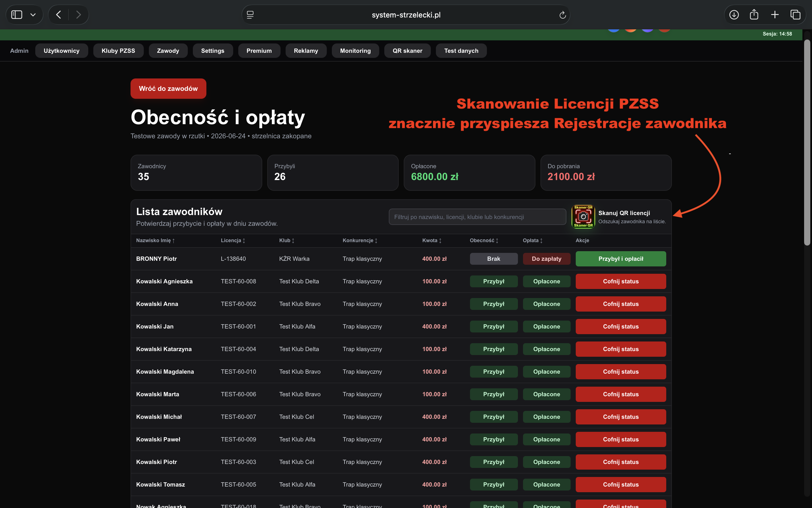Toggle Przybył badge for Kowalski Tomasz
Image resolution: width=812 pixels, height=508 pixels.
pyautogui.click(x=494, y=485)
